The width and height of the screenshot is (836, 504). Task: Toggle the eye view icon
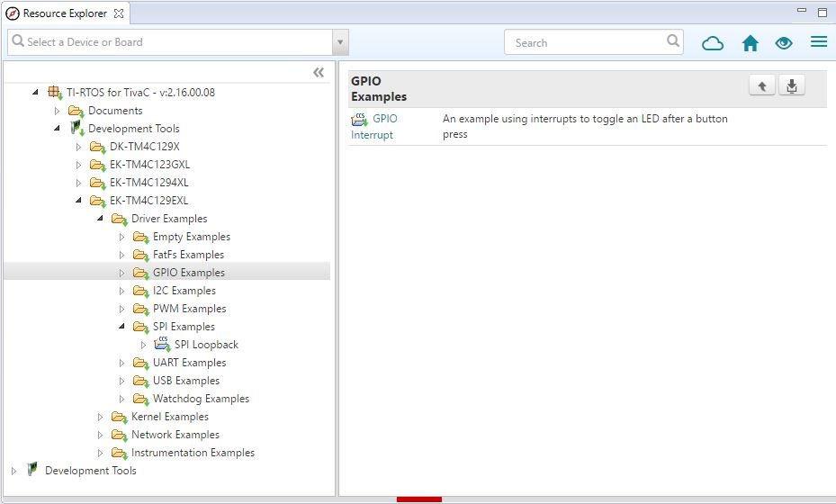[784, 43]
